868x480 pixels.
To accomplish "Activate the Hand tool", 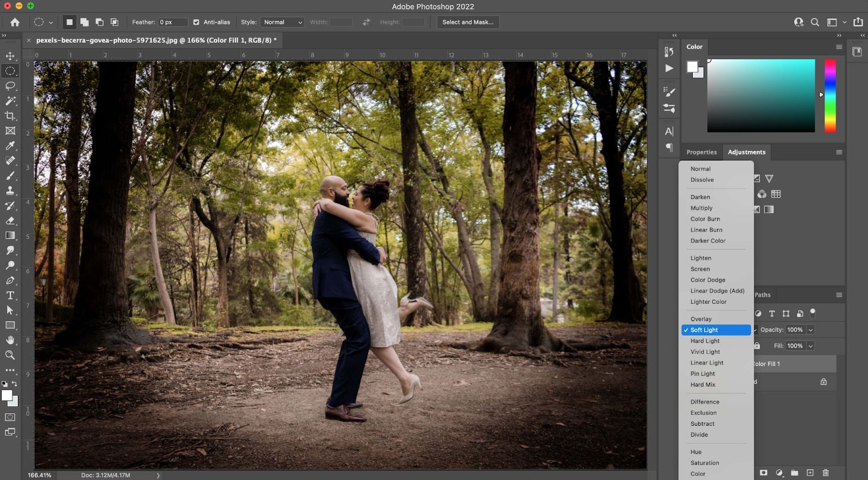I will (x=10, y=340).
